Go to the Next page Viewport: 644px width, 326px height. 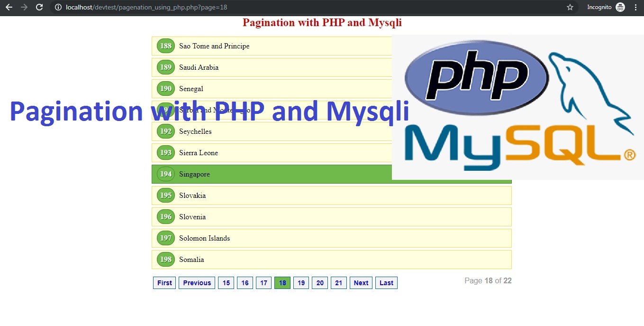(x=361, y=283)
